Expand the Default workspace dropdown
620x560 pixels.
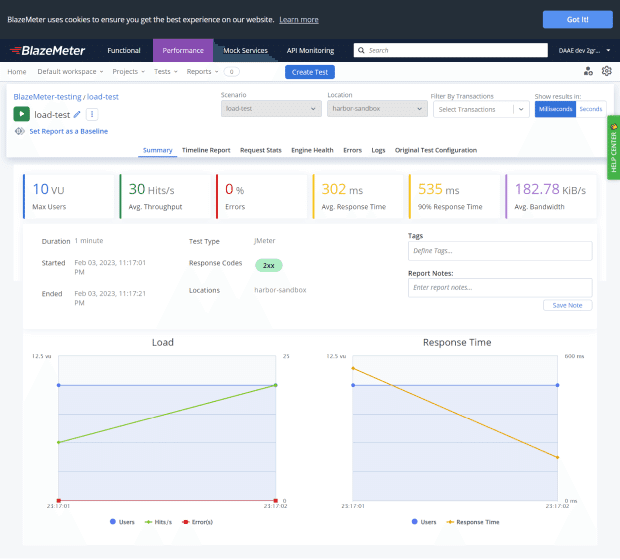[x=70, y=72]
